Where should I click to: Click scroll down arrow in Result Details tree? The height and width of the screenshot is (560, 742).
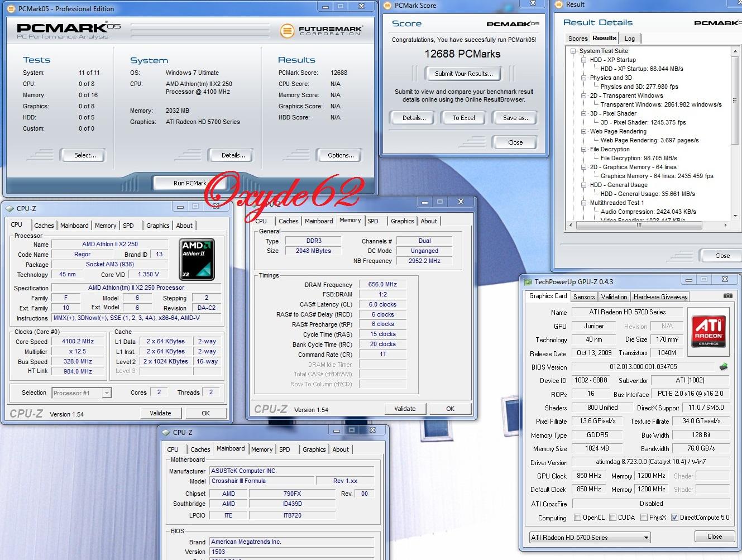(x=735, y=216)
